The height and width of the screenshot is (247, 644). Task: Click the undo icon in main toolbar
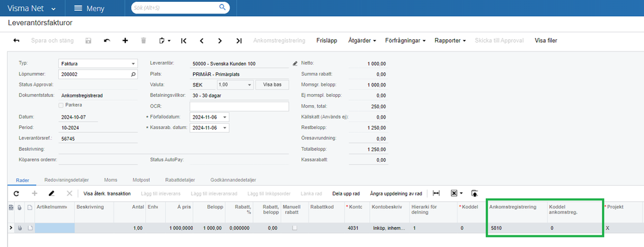[107, 41]
